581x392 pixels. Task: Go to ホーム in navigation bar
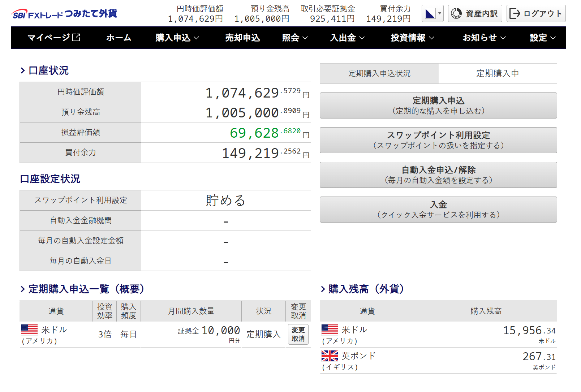coord(119,38)
